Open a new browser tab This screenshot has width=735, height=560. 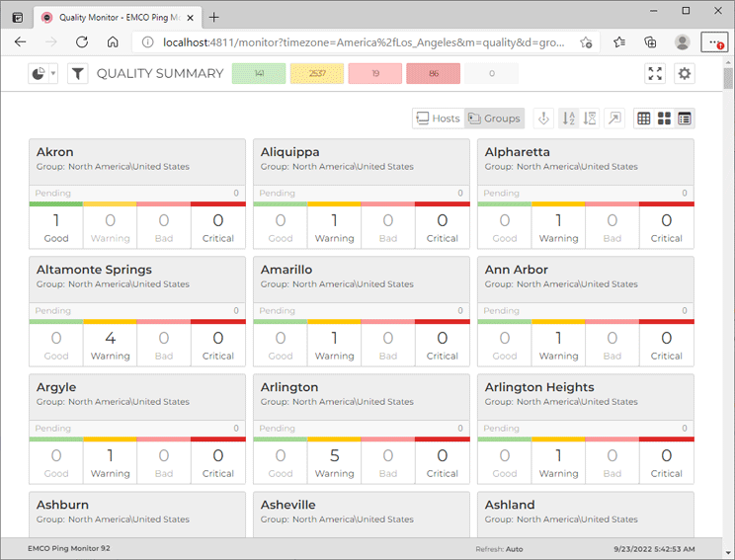(214, 17)
